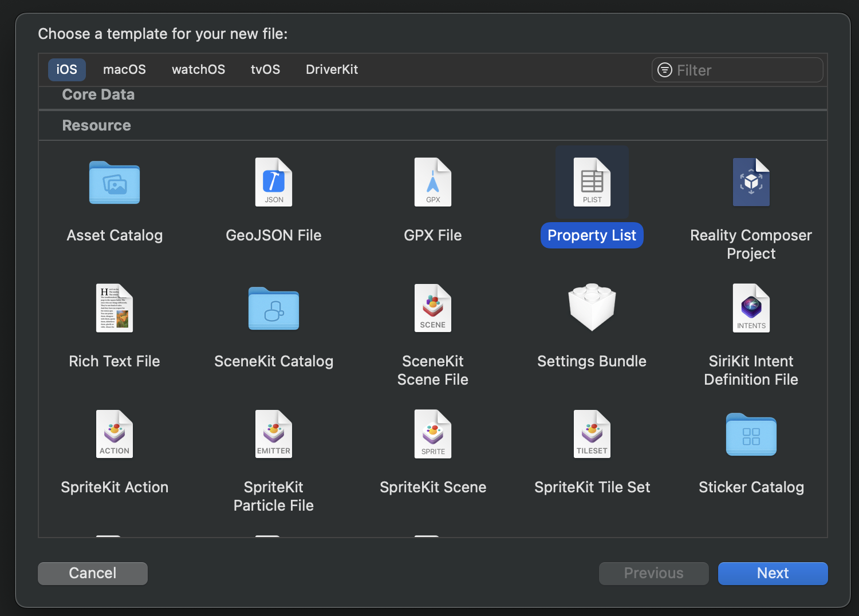The width and height of the screenshot is (859, 616).
Task: Switch to the iOS platform tab
Action: pos(66,69)
